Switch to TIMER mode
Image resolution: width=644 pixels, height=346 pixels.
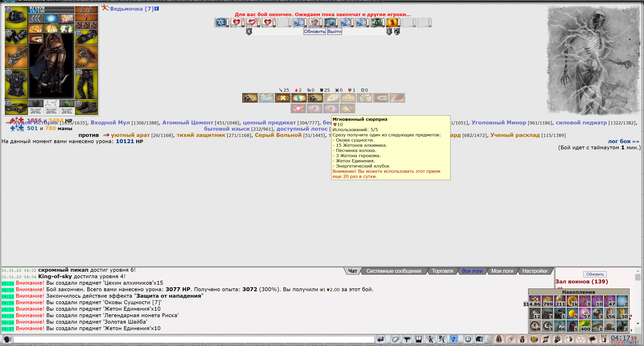tap(631, 343)
